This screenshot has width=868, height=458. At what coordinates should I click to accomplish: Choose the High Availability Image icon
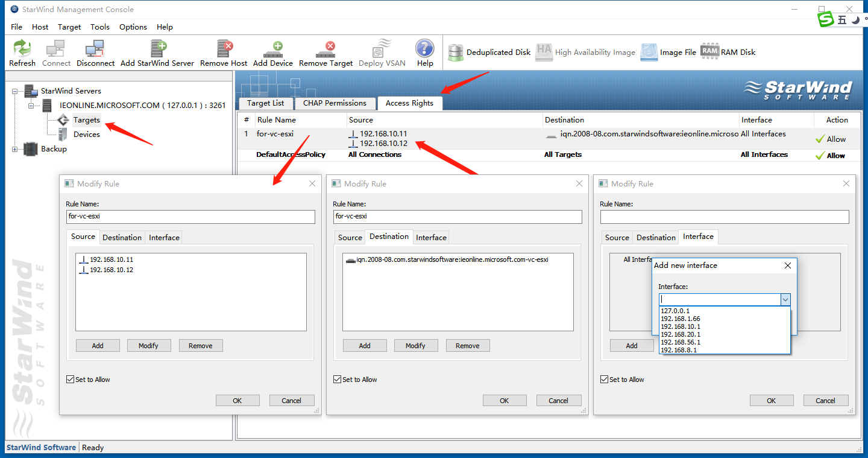[x=544, y=52]
